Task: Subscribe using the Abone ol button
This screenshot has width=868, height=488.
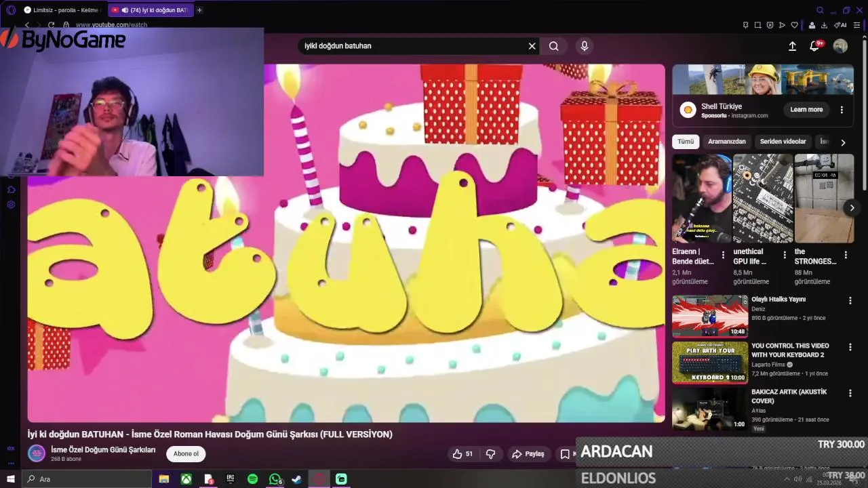Action: 186,454
